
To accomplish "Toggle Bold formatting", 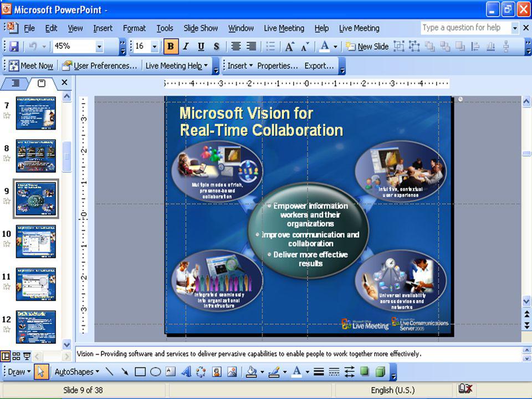I will pos(171,46).
